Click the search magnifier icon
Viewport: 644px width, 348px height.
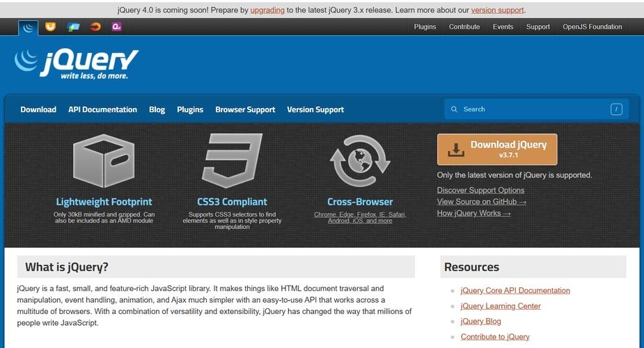click(x=455, y=109)
